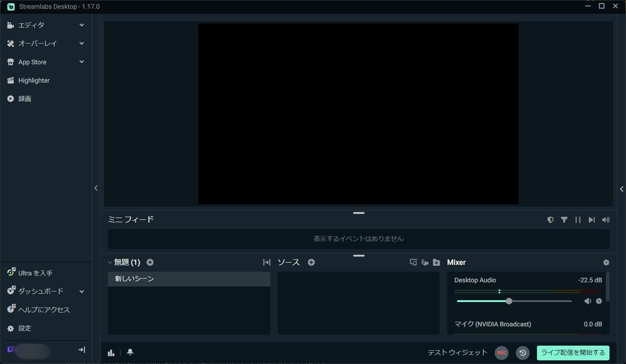Screen dimensions: 626x364
Task: Collapse the ダッシュボード section
Action: point(81,291)
